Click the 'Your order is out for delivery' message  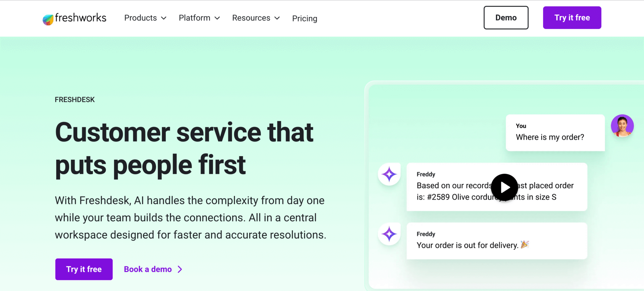[x=497, y=241]
